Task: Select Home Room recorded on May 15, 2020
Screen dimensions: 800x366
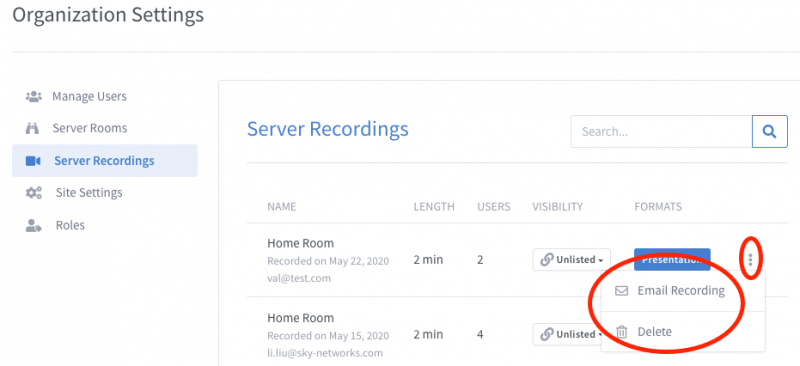Action: (x=301, y=318)
